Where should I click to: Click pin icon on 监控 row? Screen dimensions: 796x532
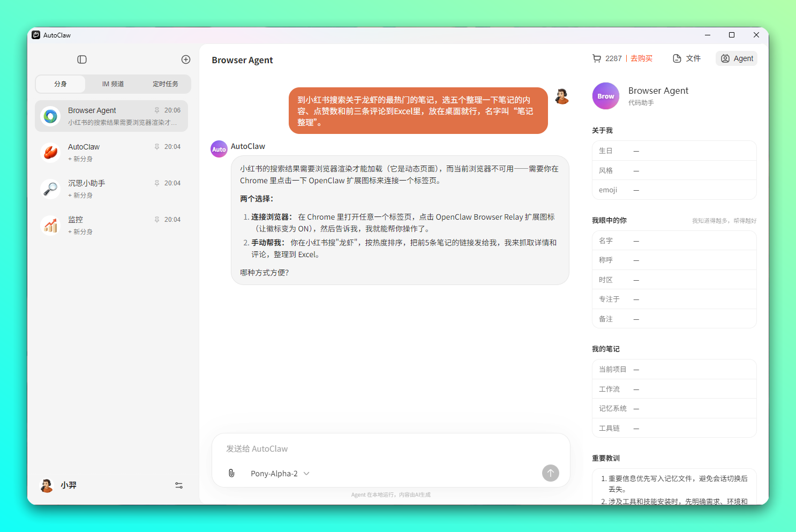click(157, 220)
